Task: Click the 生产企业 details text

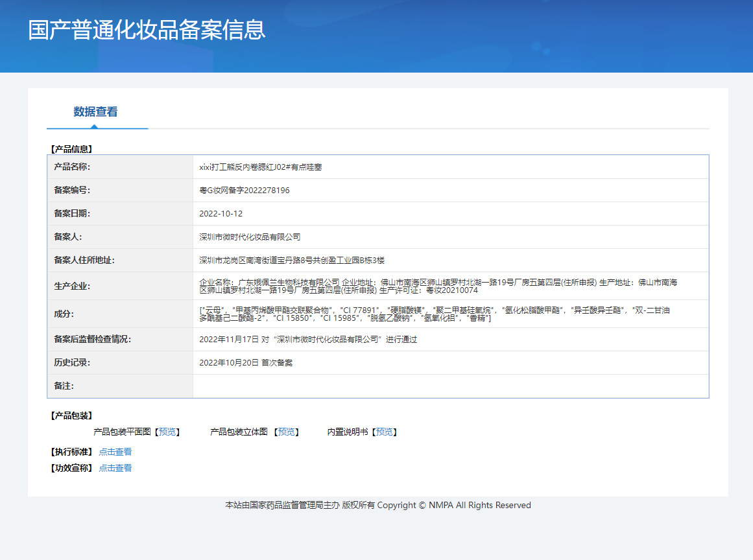Action: click(438, 286)
